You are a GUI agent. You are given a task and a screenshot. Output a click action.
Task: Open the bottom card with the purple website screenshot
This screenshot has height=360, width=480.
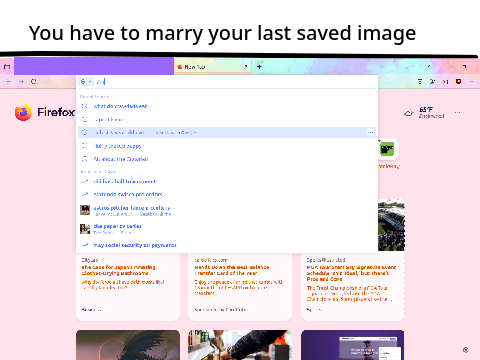(x=352, y=345)
